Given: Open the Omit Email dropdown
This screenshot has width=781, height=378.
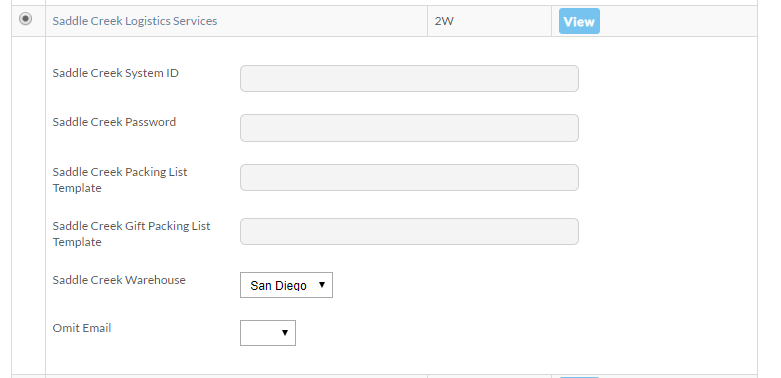Looking at the screenshot, I should tap(268, 333).
